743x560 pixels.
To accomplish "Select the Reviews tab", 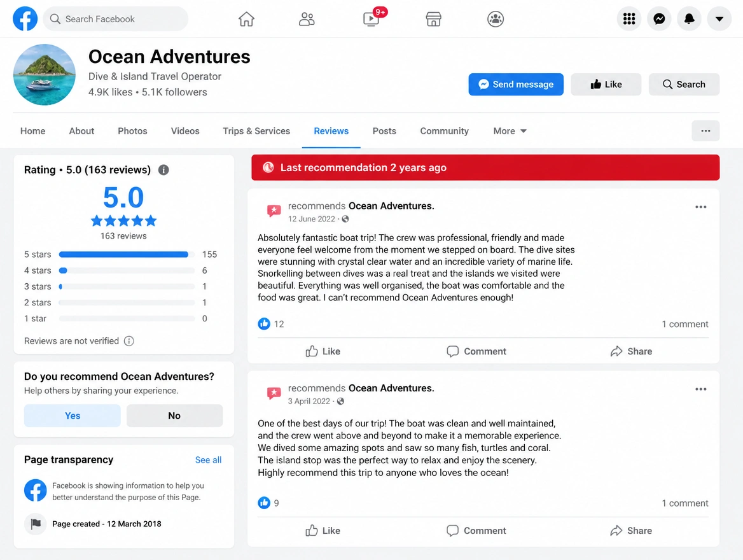I will [x=331, y=131].
